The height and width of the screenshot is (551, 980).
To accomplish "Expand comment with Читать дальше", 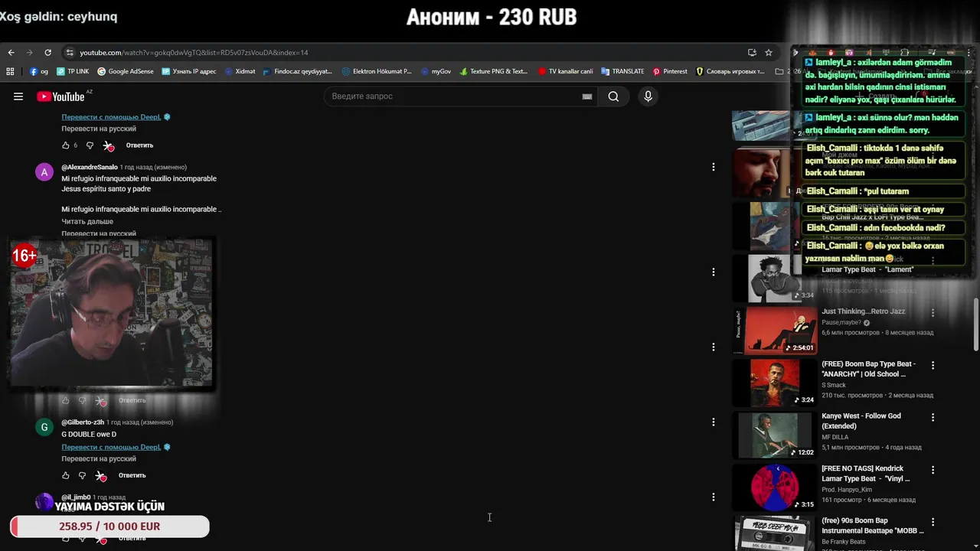I will pyautogui.click(x=87, y=221).
